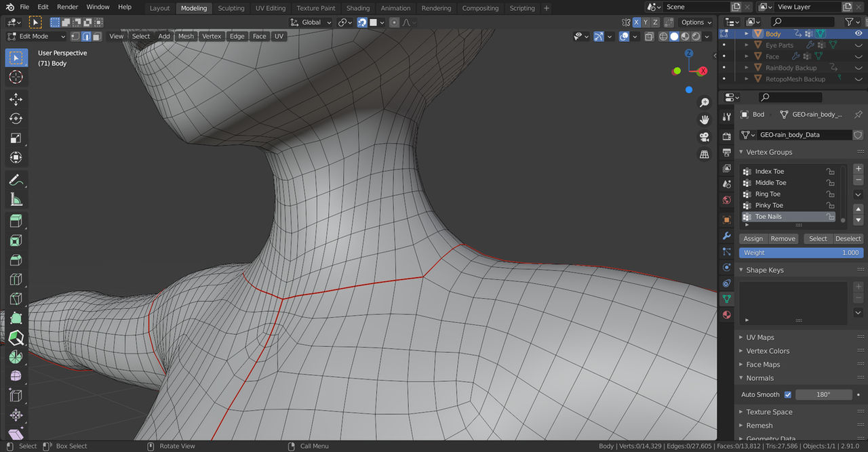Open the Material properties tab icon
This screenshot has width=868, height=452.
[726, 314]
